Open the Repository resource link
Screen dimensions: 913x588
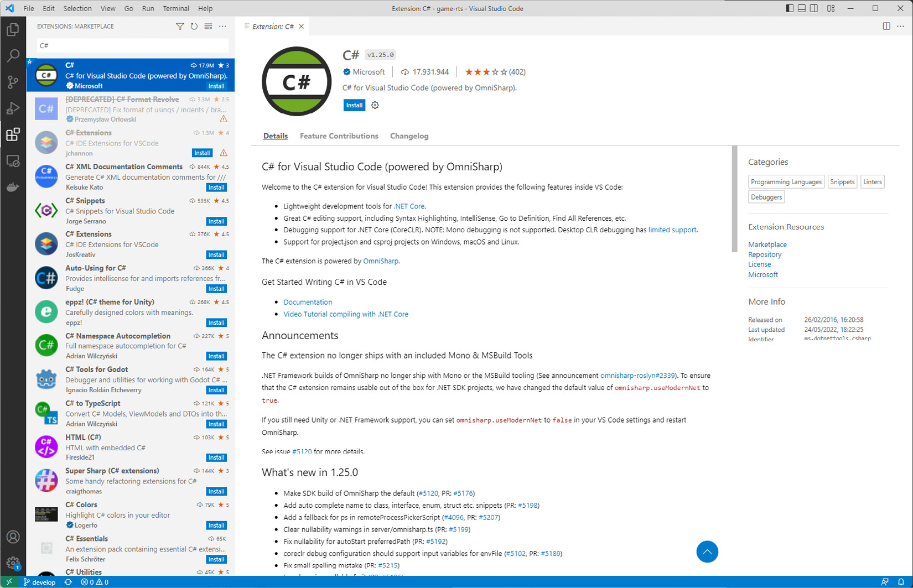765,254
